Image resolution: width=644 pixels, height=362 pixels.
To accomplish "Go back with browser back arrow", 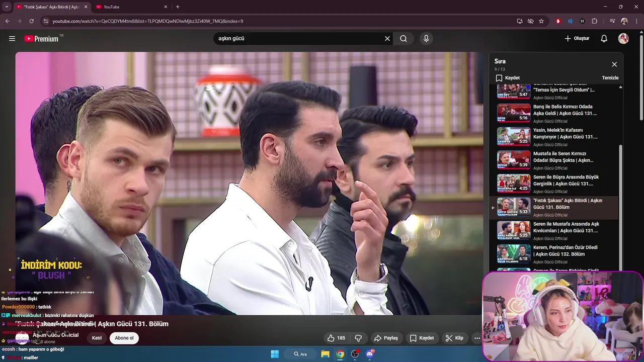I will click(7, 21).
